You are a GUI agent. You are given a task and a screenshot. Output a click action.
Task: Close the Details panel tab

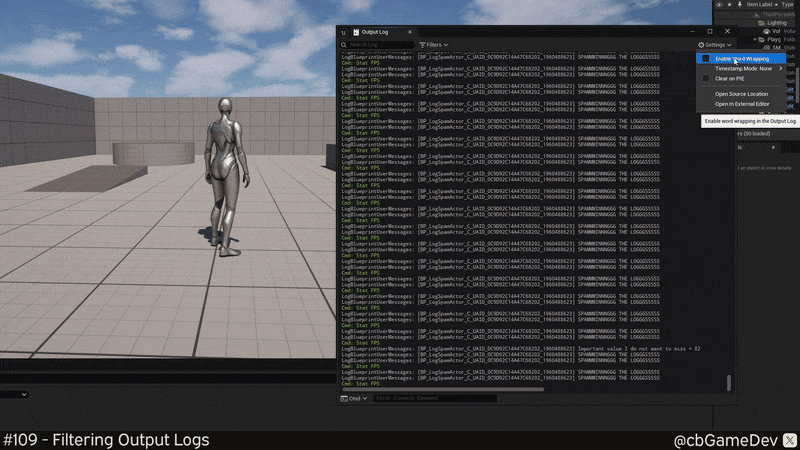coord(773,147)
